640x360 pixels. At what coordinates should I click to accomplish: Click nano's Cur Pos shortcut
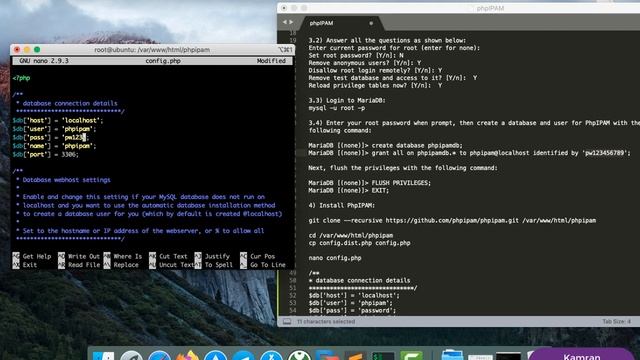[x=258, y=256]
